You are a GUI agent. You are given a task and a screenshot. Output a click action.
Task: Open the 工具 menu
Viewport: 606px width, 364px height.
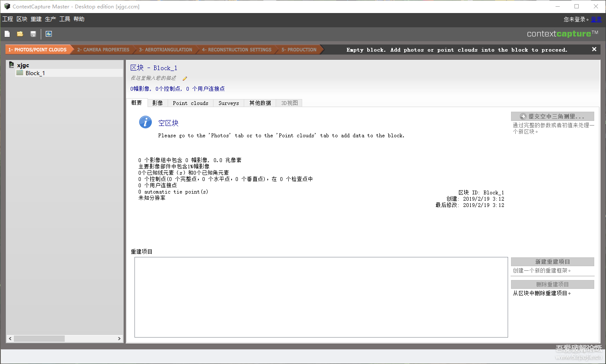click(65, 19)
